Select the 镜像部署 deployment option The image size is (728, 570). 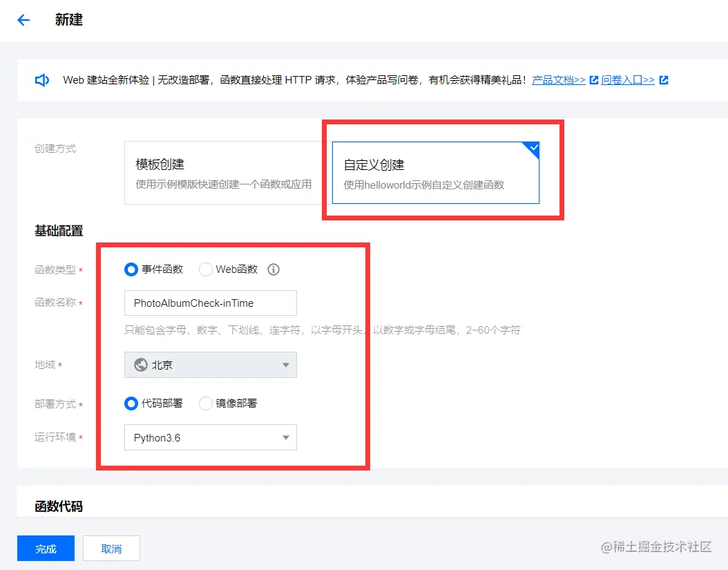click(x=204, y=403)
